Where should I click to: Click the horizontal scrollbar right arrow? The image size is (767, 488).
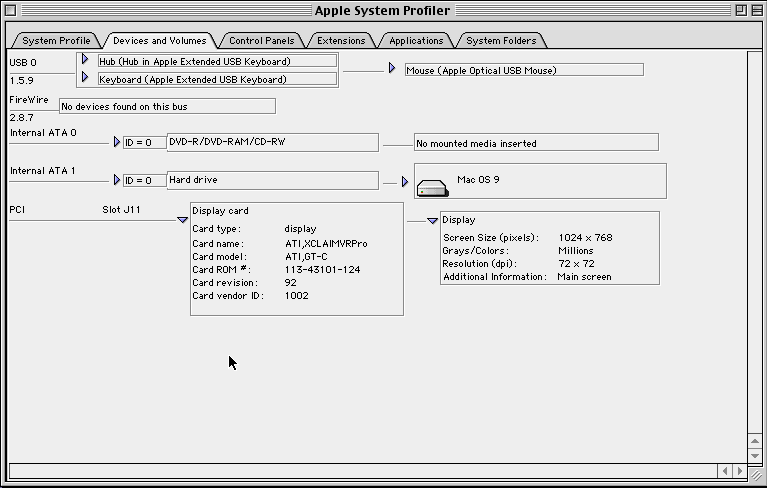coord(740,471)
